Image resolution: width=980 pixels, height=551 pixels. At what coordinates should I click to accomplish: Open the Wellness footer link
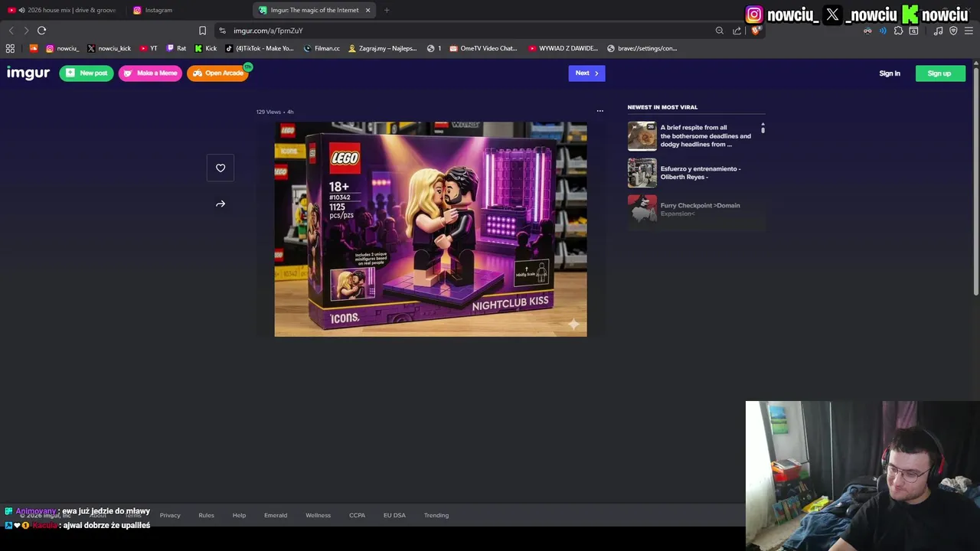[x=318, y=515]
